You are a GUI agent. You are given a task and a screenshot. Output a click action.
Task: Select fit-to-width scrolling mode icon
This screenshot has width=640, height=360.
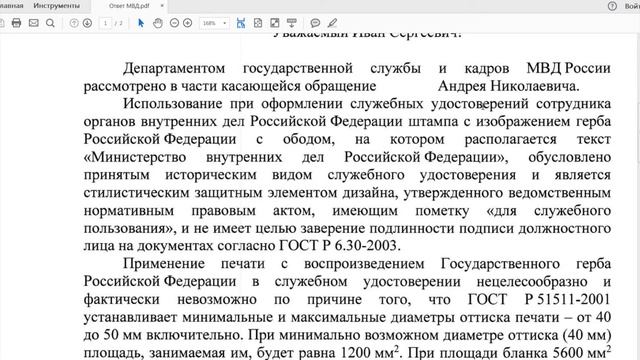241,23
